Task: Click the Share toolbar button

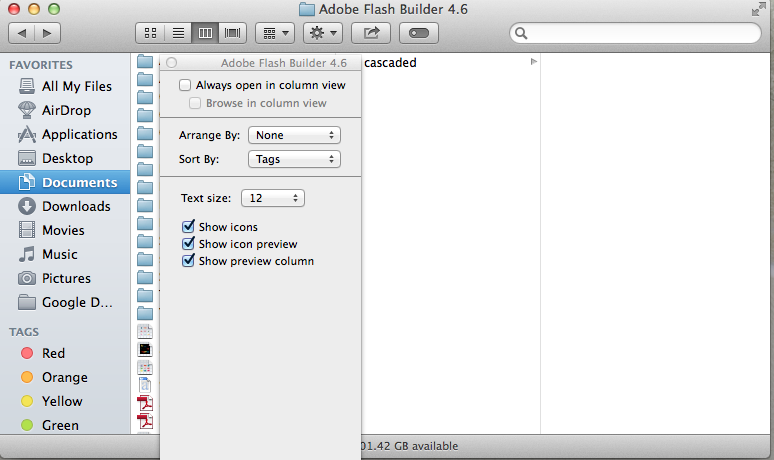Action: coord(371,33)
